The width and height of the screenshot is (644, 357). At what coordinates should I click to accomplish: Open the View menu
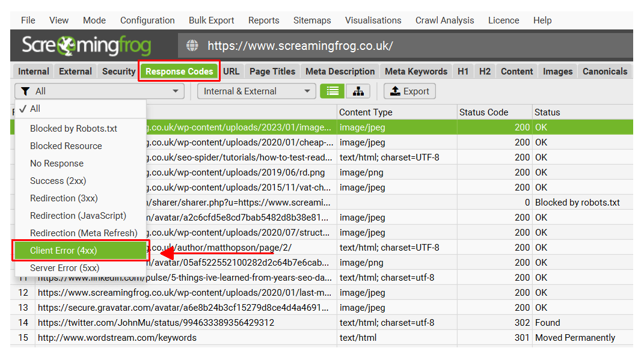click(x=59, y=20)
